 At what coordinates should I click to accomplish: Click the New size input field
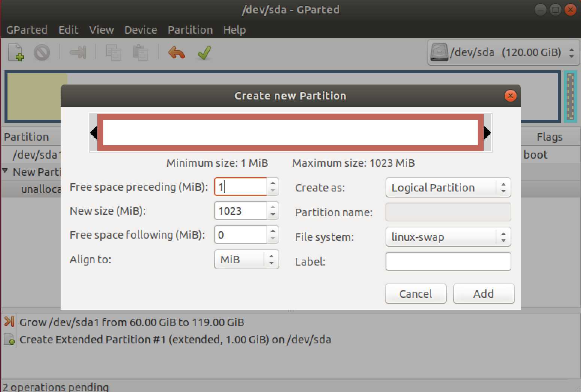[x=241, y=211]
